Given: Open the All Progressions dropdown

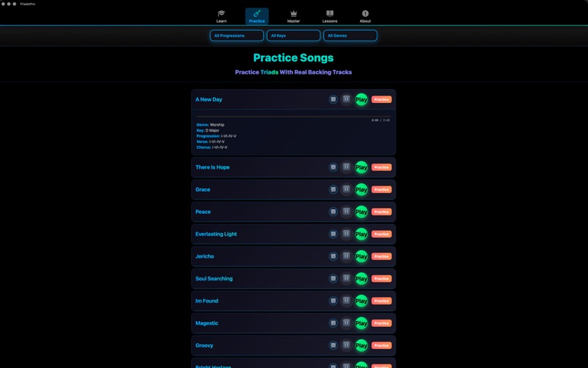Looking at the screenshot, I should [x=237, y=35].
